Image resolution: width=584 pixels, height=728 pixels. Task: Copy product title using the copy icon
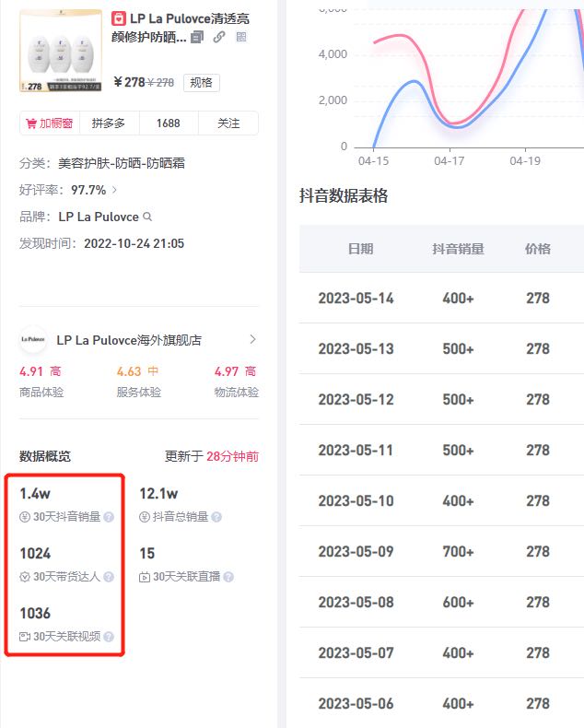point(197,37)
